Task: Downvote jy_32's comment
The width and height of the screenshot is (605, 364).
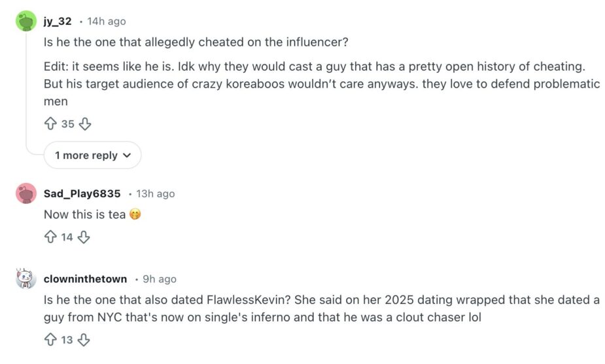Action: pos(85,124)
